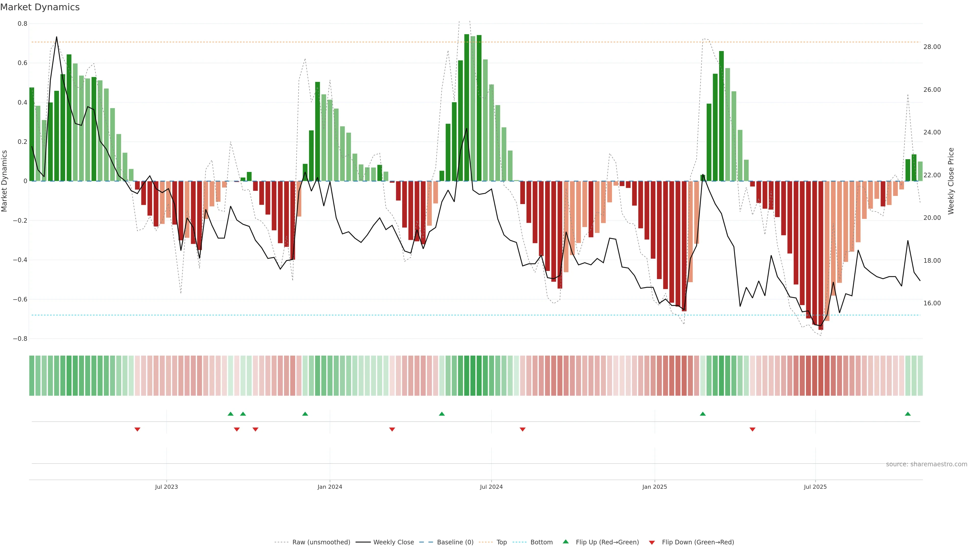Click the Market Dynamics chart title
Screen dimensions: 980x551
click(40, 7)
